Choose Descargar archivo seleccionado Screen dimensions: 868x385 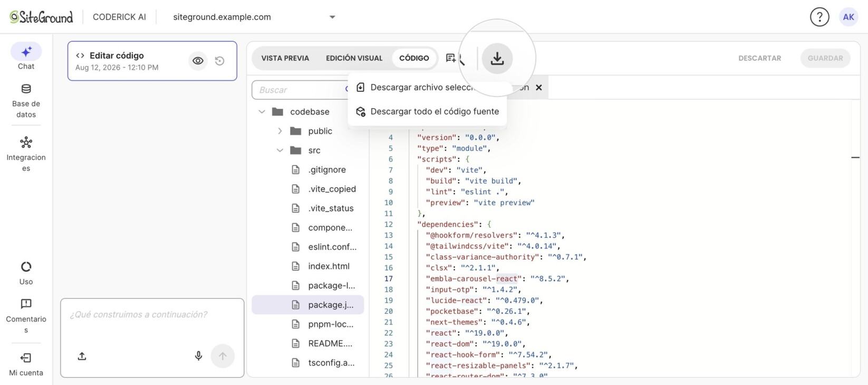point(427,88)
